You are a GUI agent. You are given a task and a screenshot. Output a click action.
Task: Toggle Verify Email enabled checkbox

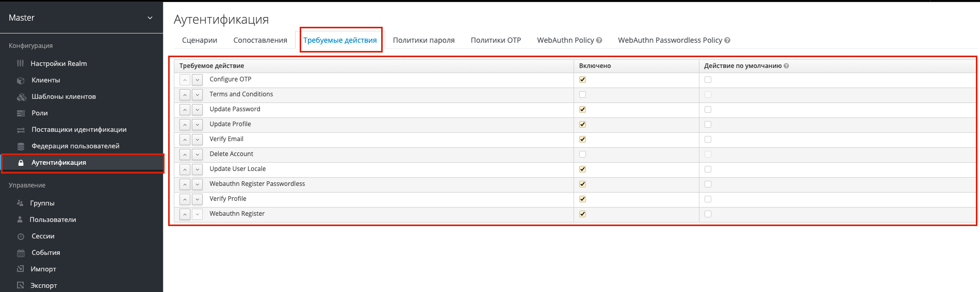(x=582, y=139)
